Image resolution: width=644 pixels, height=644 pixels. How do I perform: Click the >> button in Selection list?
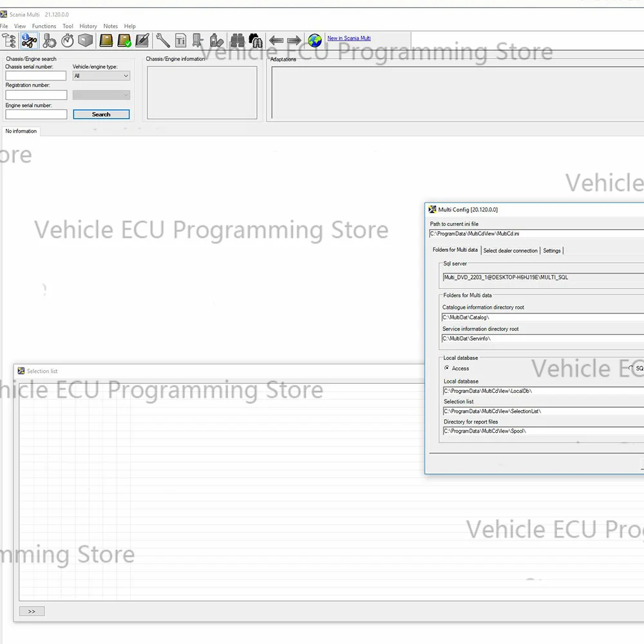click(x=32, y=611)
